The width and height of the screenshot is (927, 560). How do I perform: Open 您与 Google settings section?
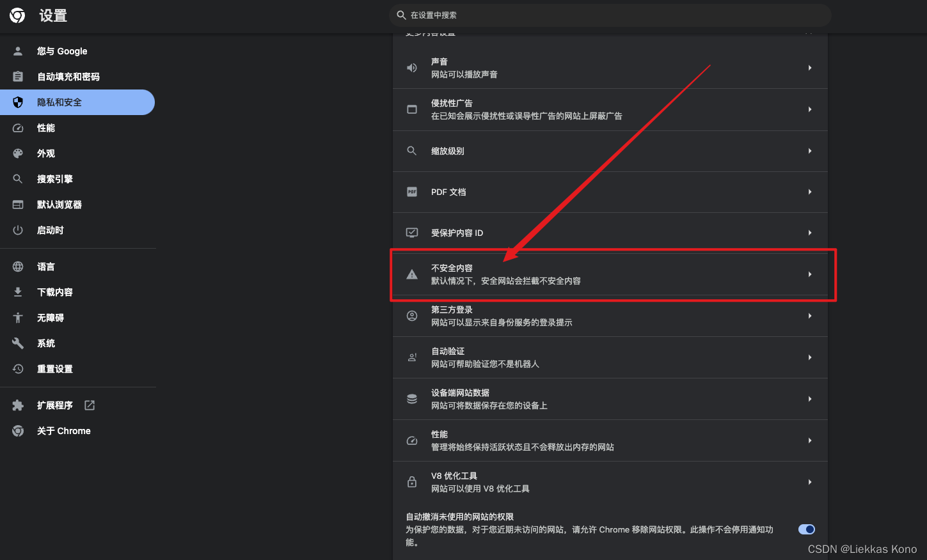click(x=77, y=51)
